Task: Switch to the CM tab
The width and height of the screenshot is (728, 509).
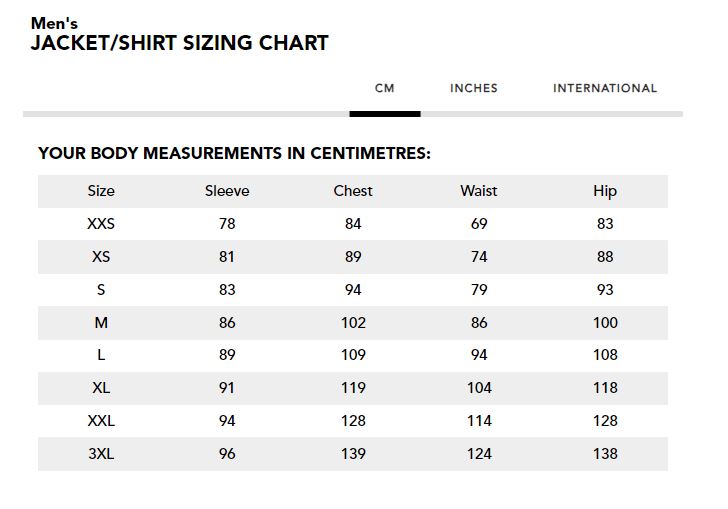Action: pyautogui.click(x=384, y=88)
